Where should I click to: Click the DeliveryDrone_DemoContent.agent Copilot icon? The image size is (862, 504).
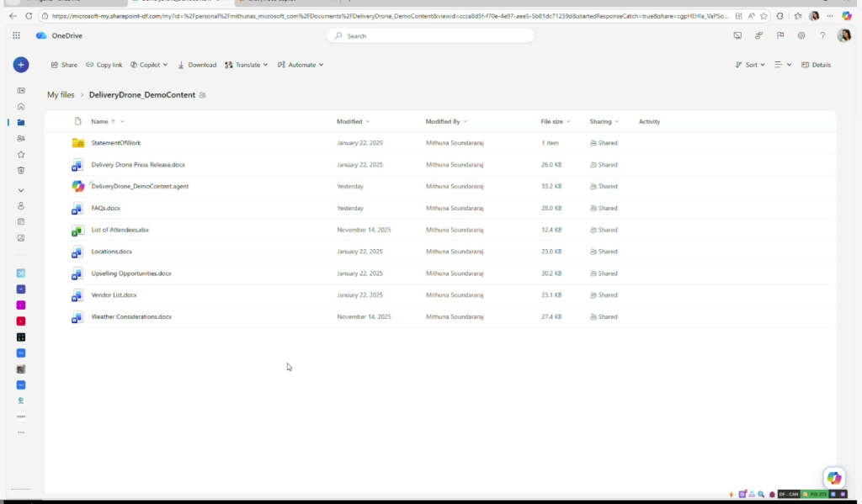pos(78,186)
